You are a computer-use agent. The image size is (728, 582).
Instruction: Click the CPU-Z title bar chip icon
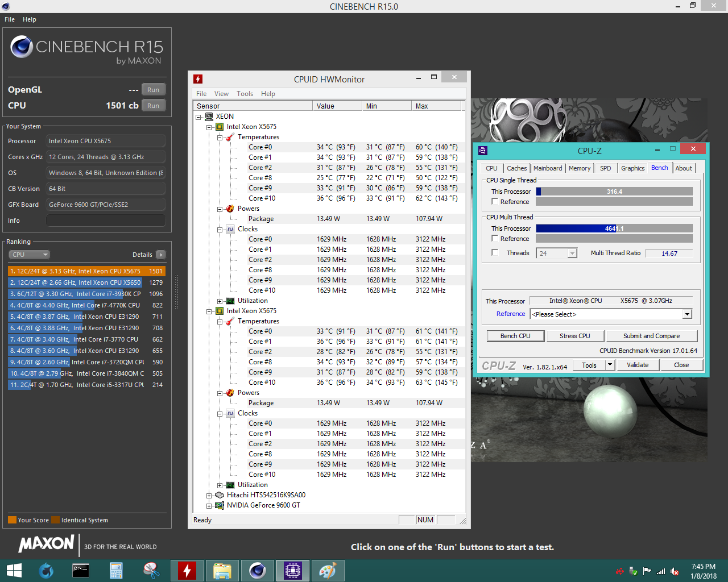[483, 151]
